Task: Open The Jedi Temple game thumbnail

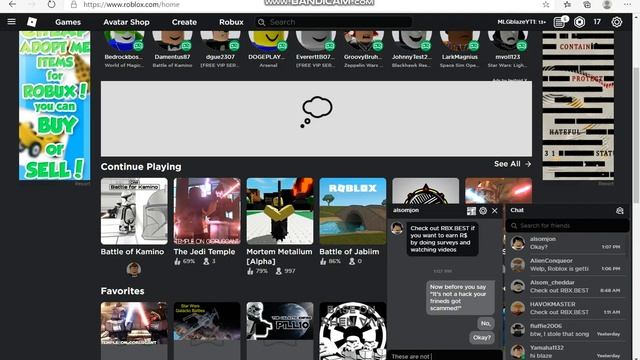Action: (x=207, y=211)
